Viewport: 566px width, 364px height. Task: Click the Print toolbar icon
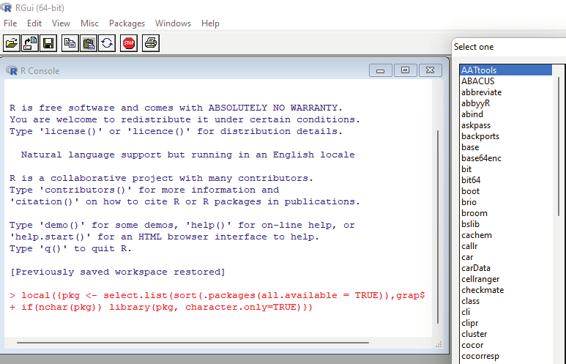(x=151, y=43)
